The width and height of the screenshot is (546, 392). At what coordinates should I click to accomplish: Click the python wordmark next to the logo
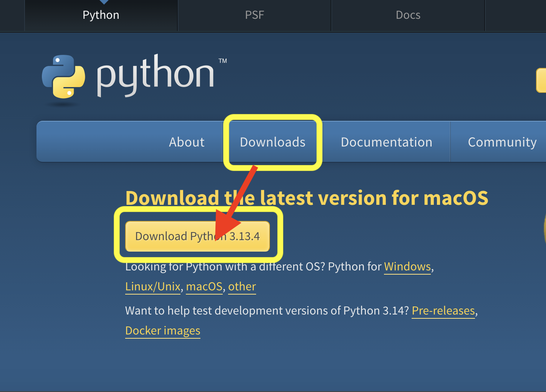click(x=156, y=75)
